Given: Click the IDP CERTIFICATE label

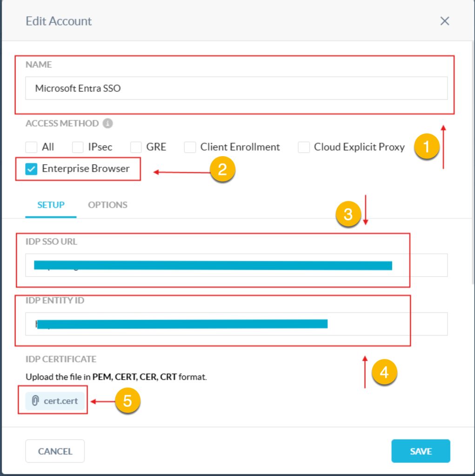Looking at the screenshot, I should (x=61, y=359).
